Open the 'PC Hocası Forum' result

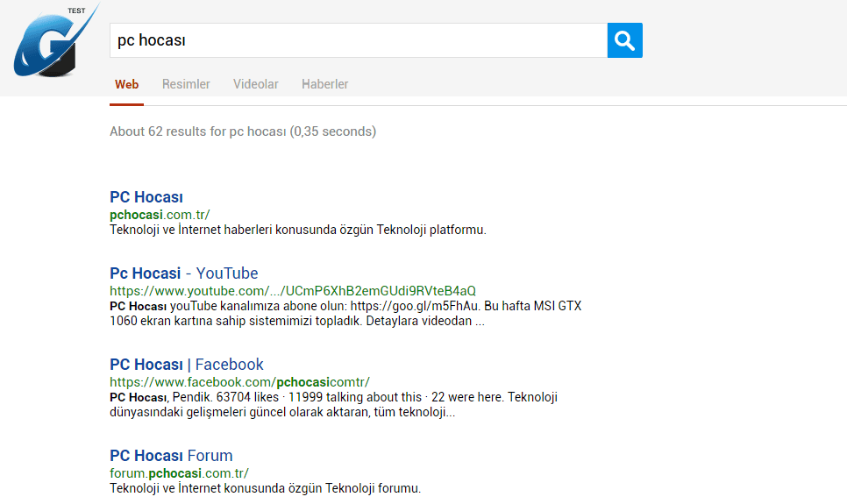pos(171,456)
